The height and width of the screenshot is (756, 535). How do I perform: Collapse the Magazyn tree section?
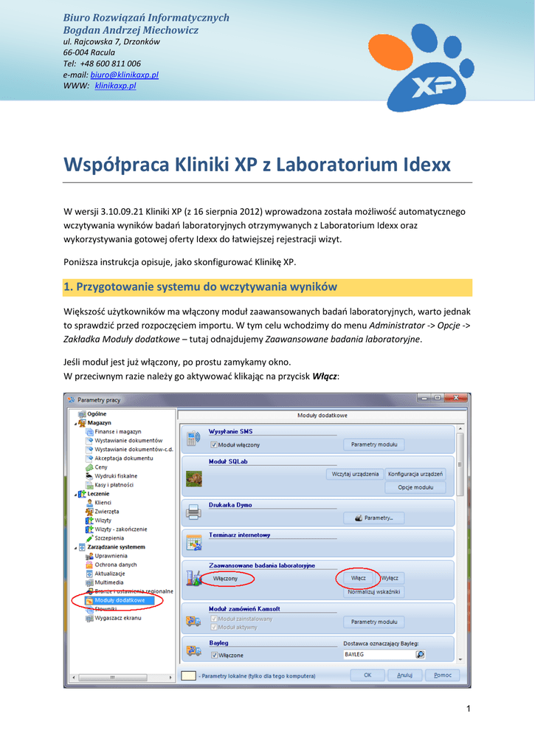74,423
